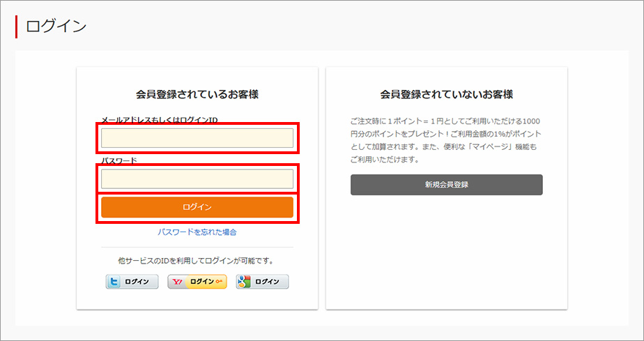The width and height of the screenshot is (644, 341).
Task: Click the 他サービスのIDを利用して text line
Action: coord(197,261)
